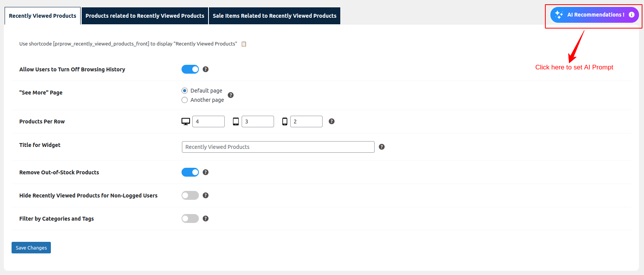Click help icon beside Title for Widget field
Screen dimensions: 644x275
point(382,147)
